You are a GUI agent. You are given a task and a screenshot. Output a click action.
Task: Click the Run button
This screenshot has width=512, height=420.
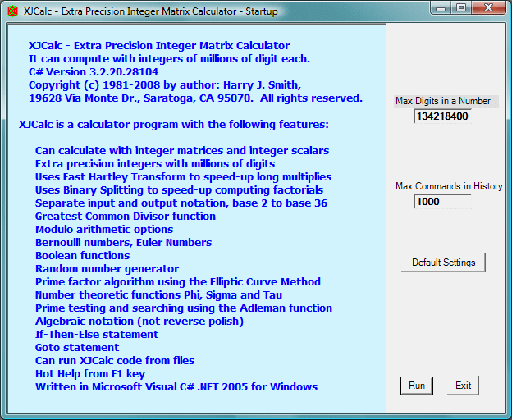pos(417,386)
